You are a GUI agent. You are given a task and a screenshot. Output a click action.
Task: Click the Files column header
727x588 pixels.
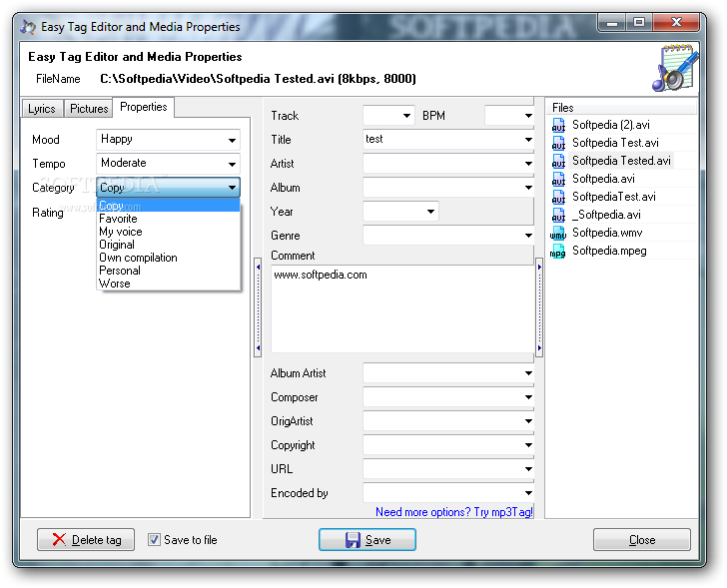coord(621,108)
